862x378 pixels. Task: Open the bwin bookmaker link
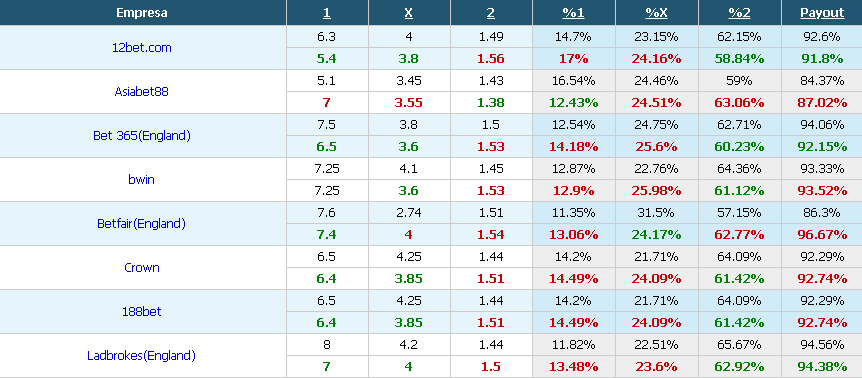click(141, 179)
